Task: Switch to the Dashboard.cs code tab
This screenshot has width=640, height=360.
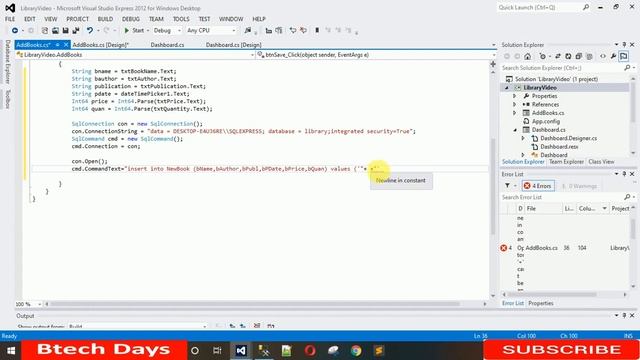Action: [x=167, y=45]
